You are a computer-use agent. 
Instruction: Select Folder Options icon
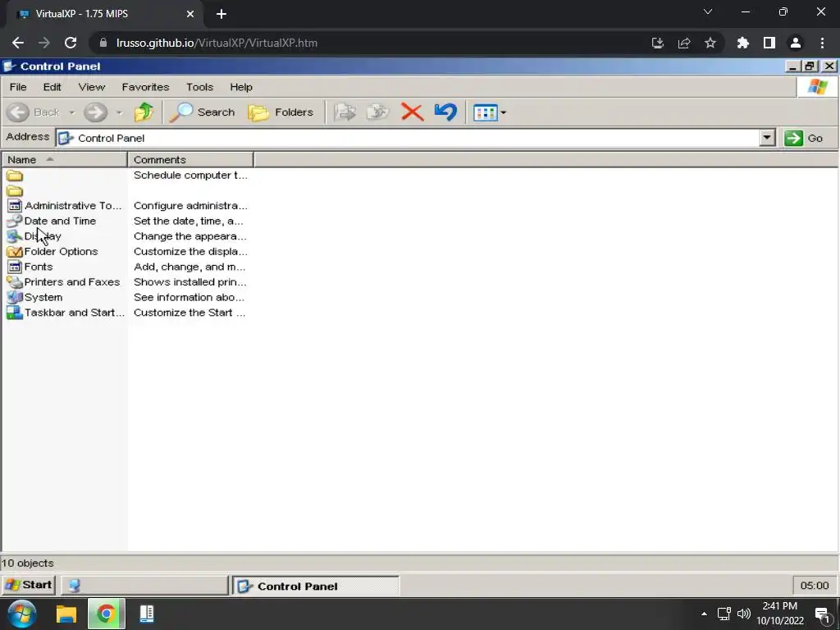(x=15, y=252)
